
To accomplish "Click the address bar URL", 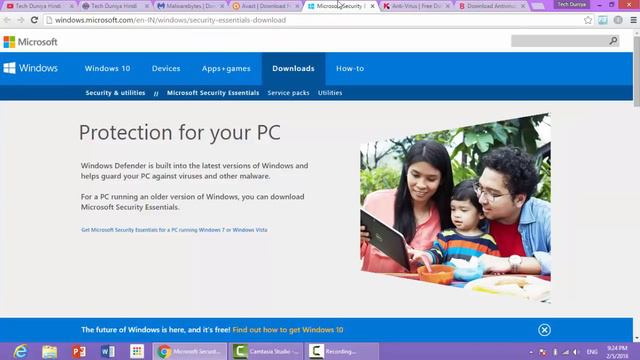I will coord(170,20).
